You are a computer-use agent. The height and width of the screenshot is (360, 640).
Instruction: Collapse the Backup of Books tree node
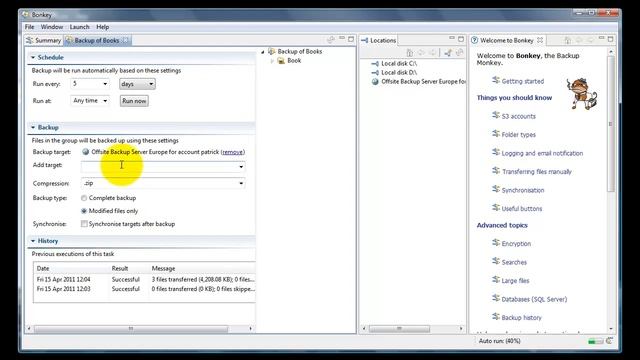click(263, 52)
